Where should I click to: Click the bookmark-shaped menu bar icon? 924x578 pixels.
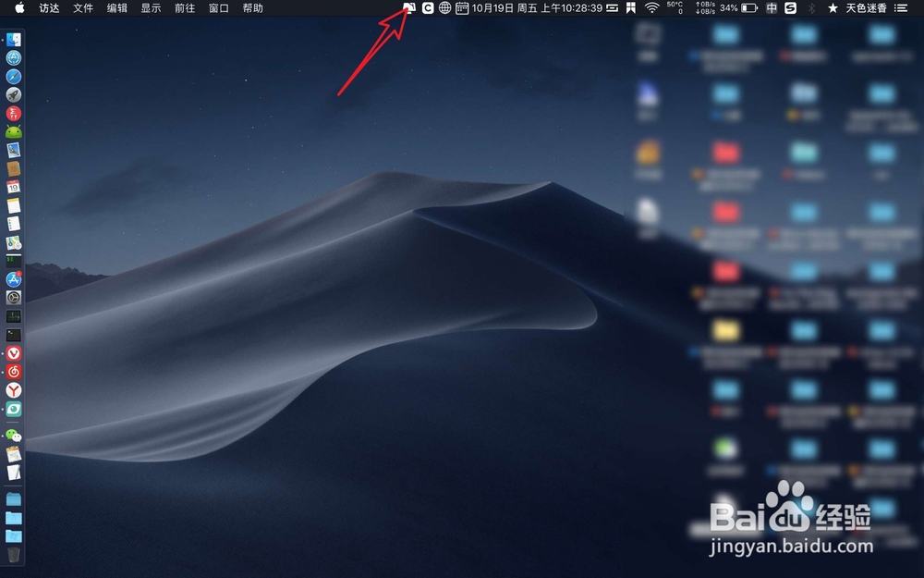pyautogui.click(x=630, y=7)
